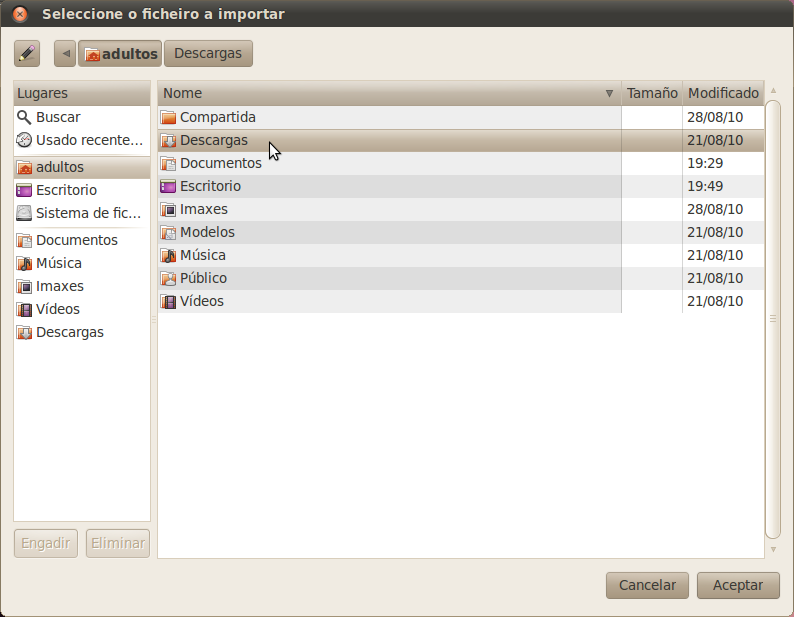This screenshot has width=794, height=617.
Task: Click the Cancelar button
Action: [x=647, y=585]
